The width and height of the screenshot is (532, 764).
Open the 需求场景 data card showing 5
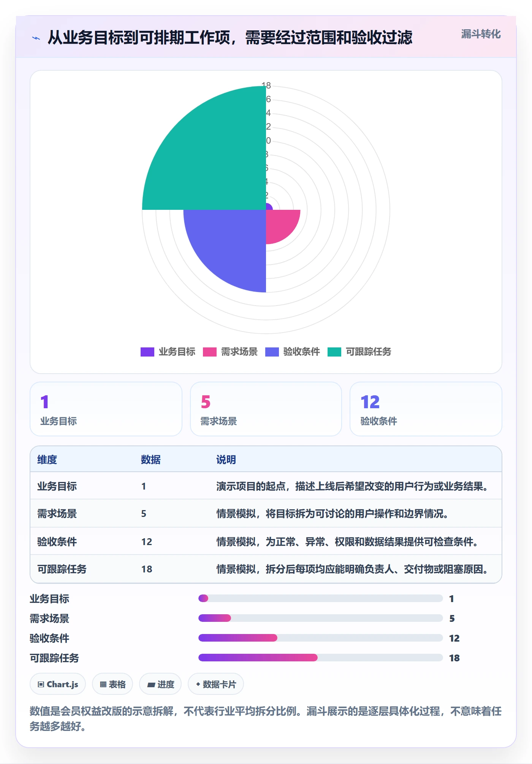pos(266,409)
